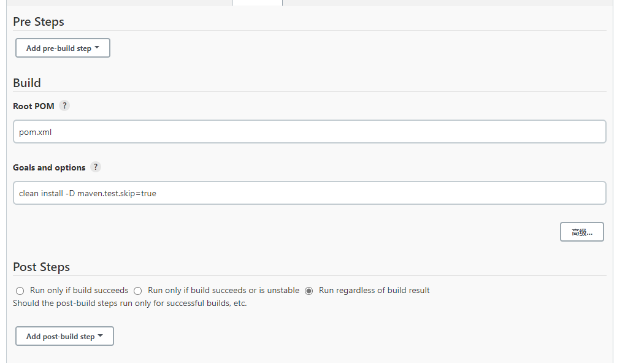Click the 'pom.xml' text in Root POM

(36, 132)
